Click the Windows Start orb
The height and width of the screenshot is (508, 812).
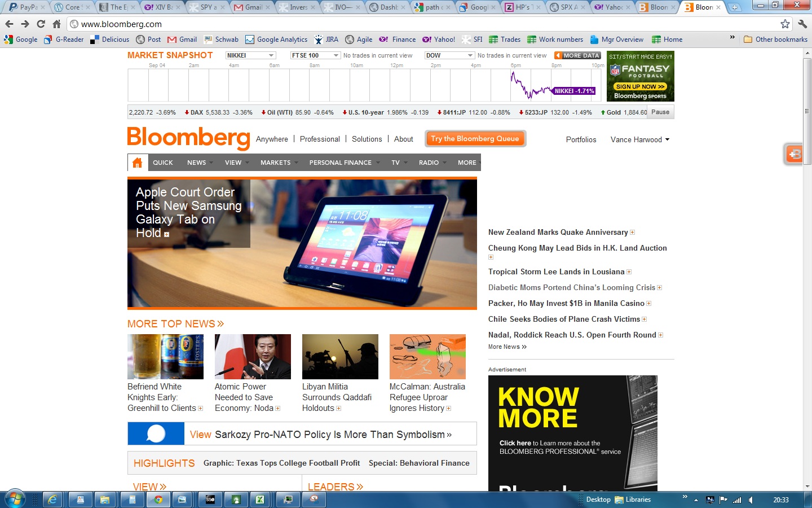[x=14, y=500]
